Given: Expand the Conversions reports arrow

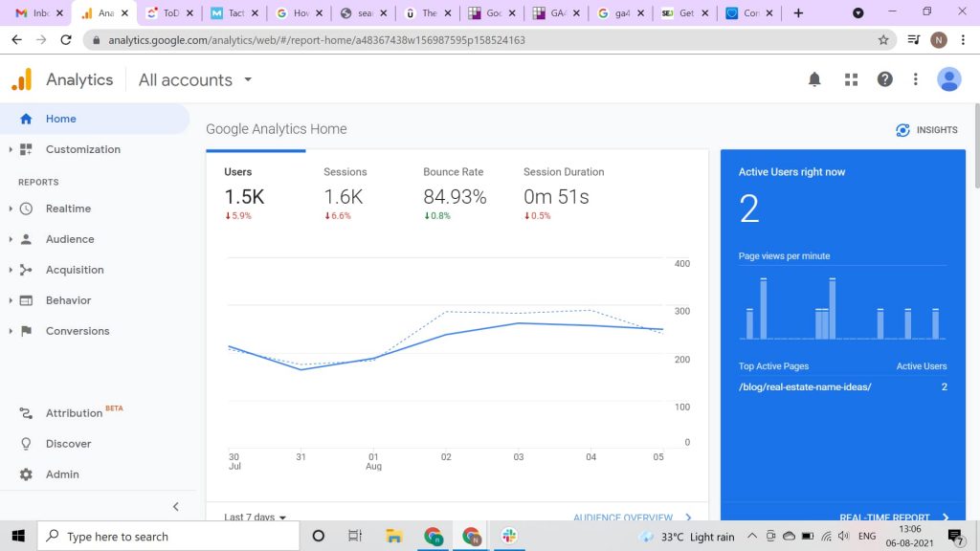Looking at the screenshot, I should pos(10,331).
